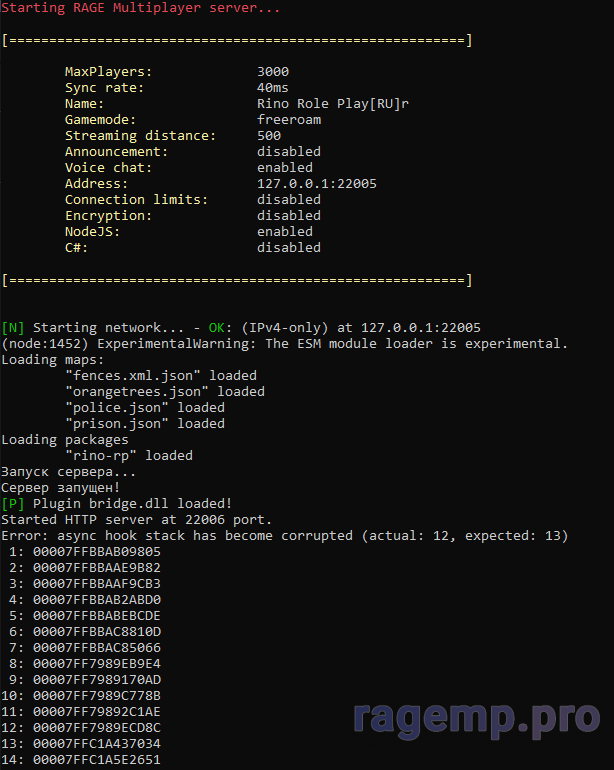This screenshot has width=614, height=770.
Task: Click the async hook stack error message
Action: point(285,536)
